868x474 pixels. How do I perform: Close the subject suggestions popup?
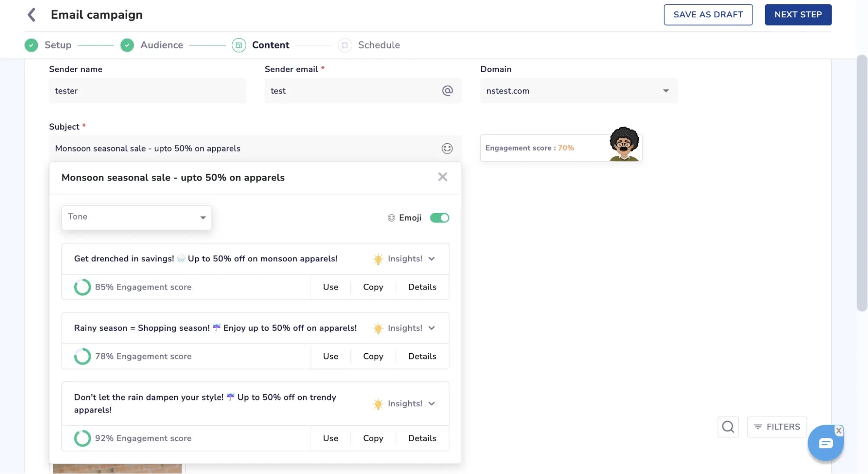442,177
